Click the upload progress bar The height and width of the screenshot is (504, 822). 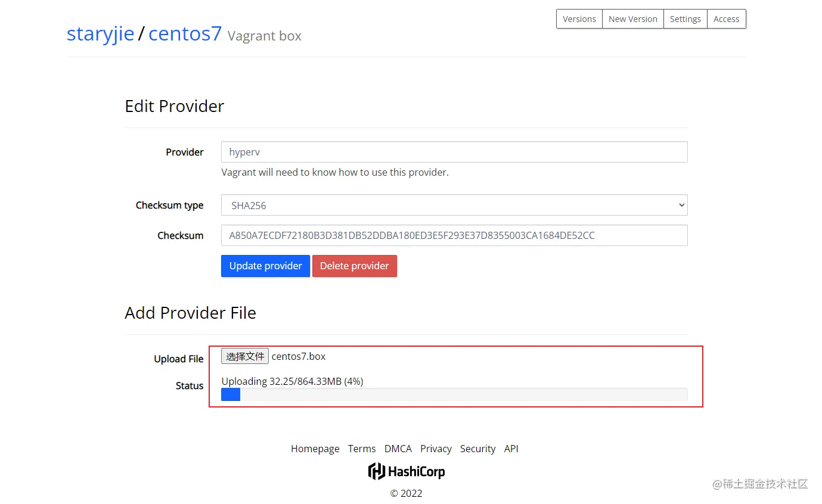tap(454, 394)
